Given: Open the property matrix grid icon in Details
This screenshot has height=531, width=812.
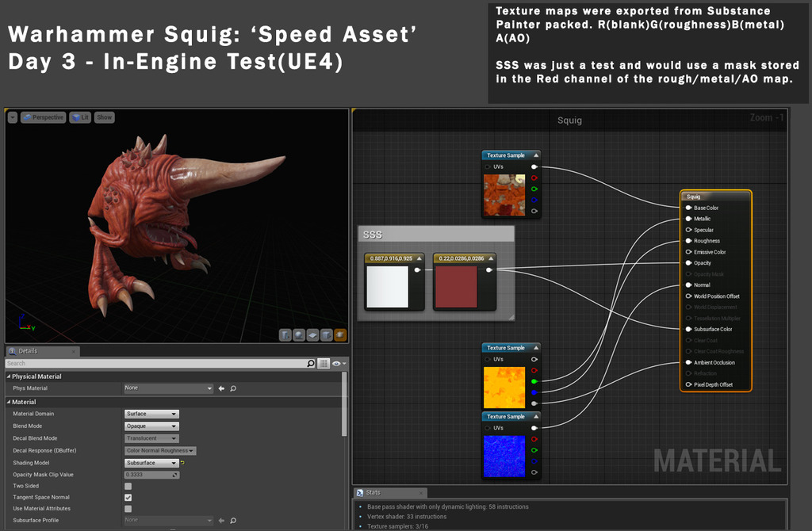Looking at the screenshot, I should (x=324, y=363).
